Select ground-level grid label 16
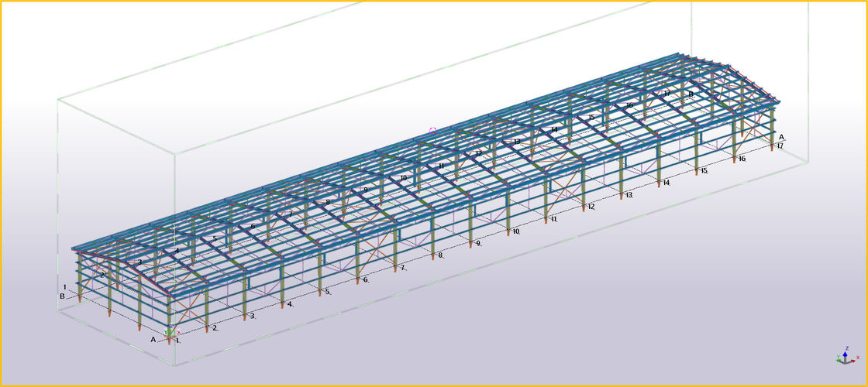The image size is (868, 387). click(742, 159)
